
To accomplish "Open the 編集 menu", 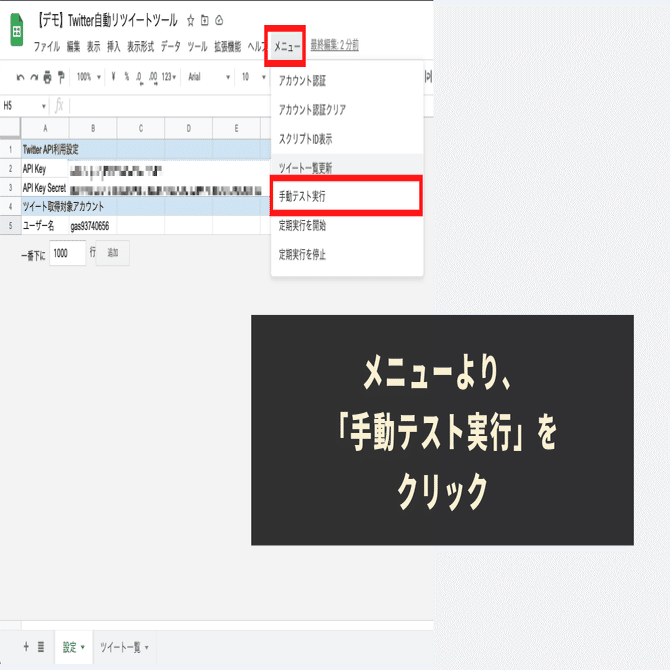I will point(73,46).
